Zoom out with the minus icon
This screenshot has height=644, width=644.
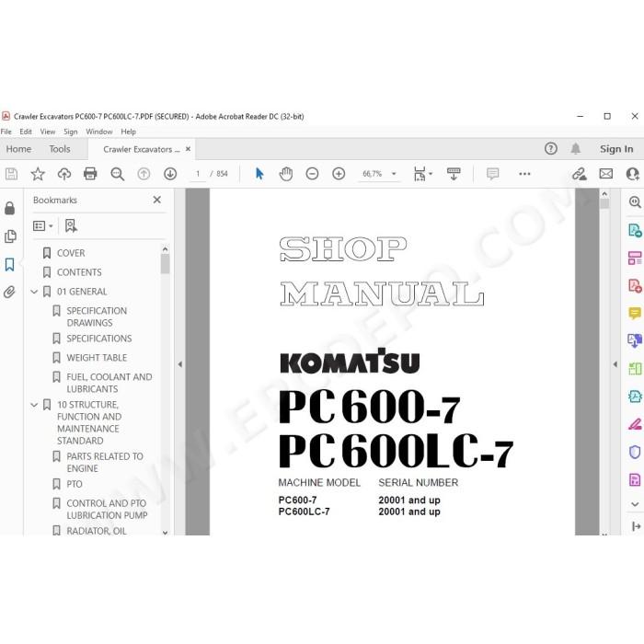coord(312,174)
